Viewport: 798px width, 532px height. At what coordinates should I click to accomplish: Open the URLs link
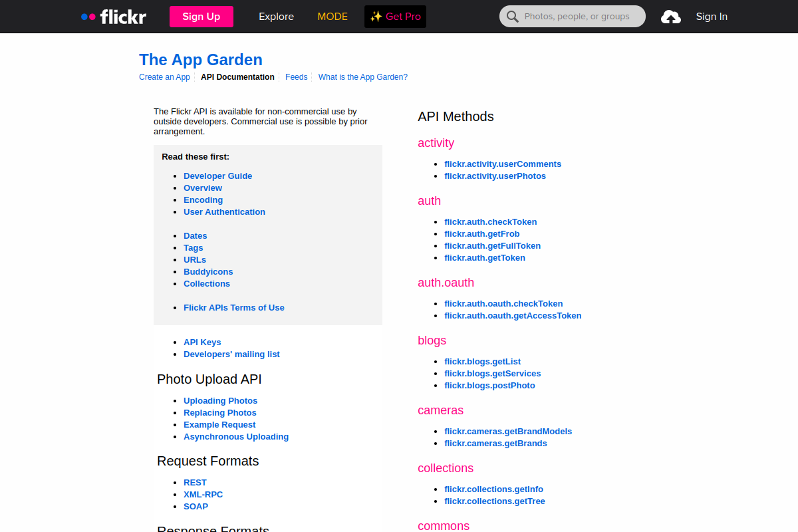pos(195,260)
